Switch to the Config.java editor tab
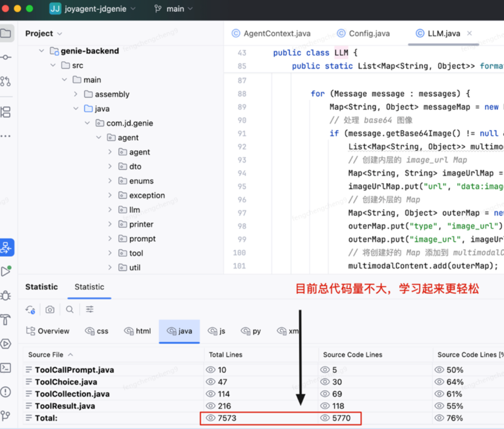Image resolution: width=504 pixels, height=429 pixels. (369, 34)
